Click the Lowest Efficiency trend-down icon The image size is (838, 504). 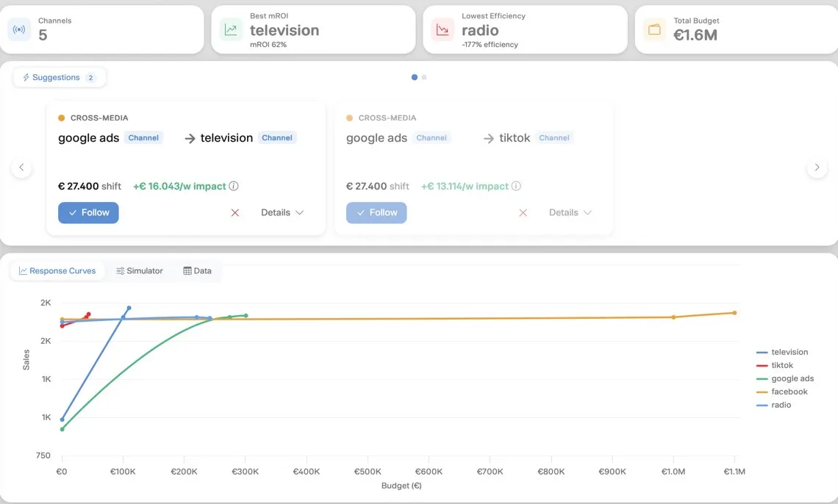click(443, 29)
